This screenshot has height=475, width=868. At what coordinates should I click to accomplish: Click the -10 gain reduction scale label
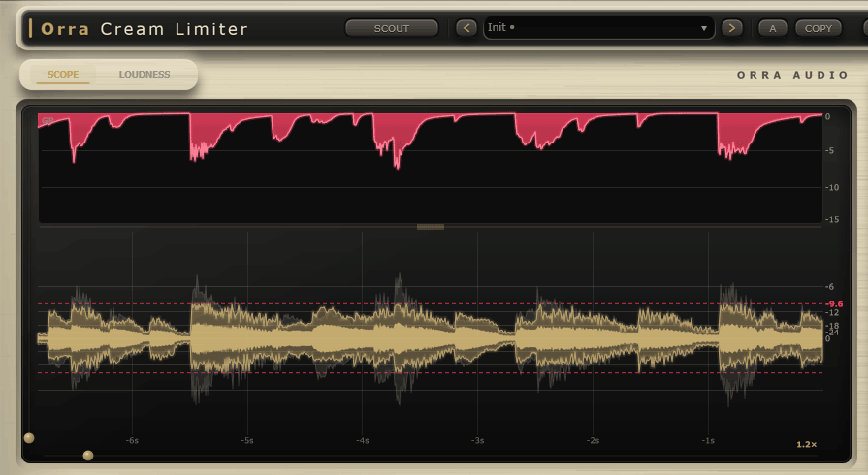(831, 188)
